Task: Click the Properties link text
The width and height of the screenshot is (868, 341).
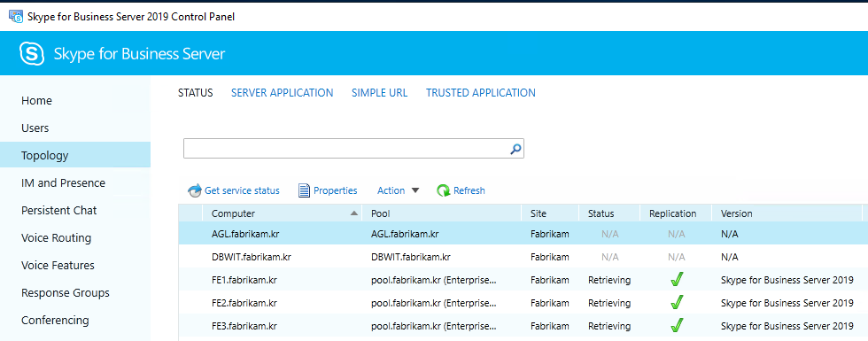Action: [336, 190]
